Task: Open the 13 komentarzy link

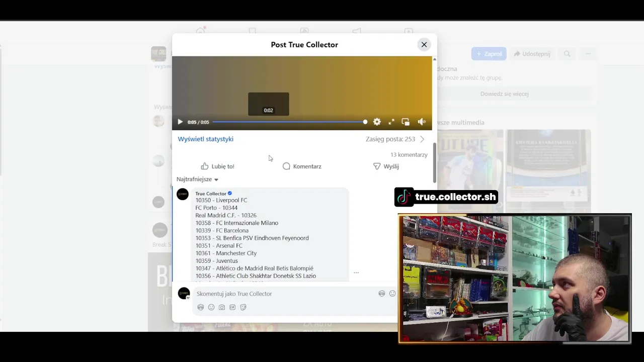Action: (x=409, y=155)
